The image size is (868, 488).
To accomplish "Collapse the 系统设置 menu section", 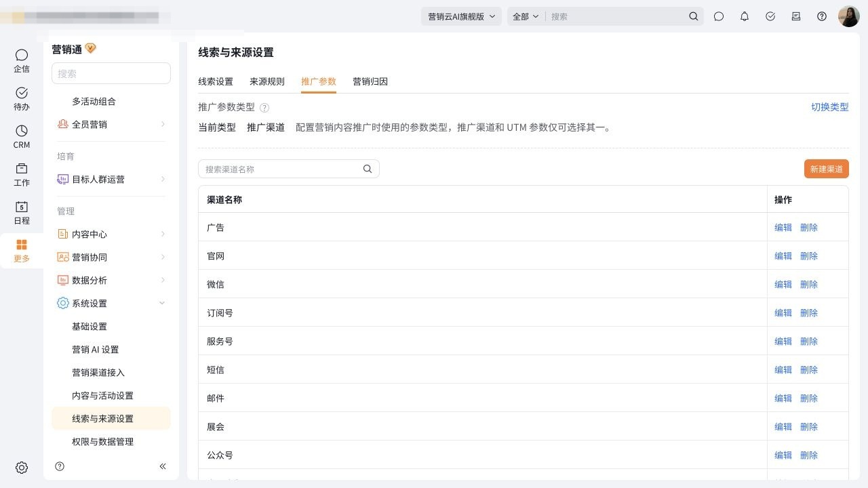I will [111, 303].
